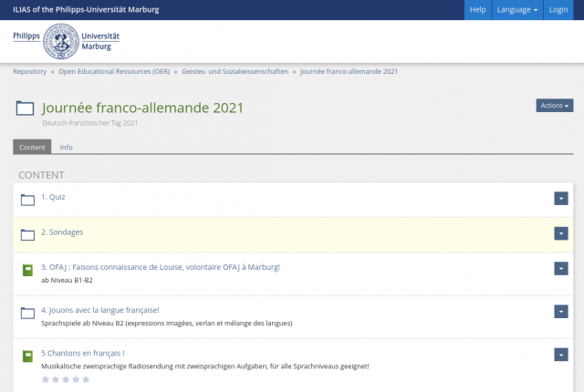Click the Login button
584x392 pixels.
(x=558, y=9)
